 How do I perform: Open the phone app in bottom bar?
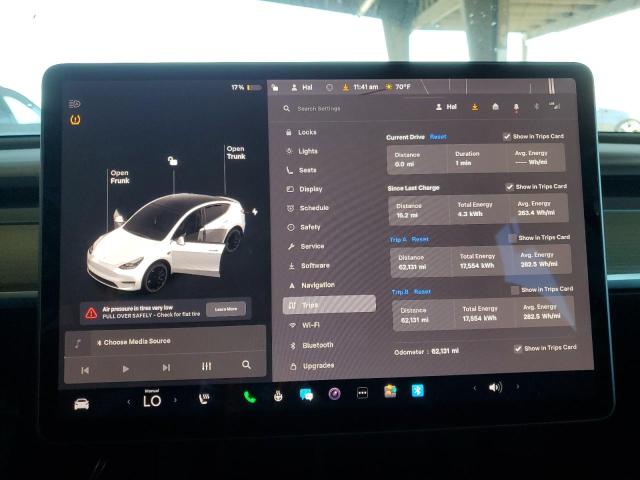point(249,396)
